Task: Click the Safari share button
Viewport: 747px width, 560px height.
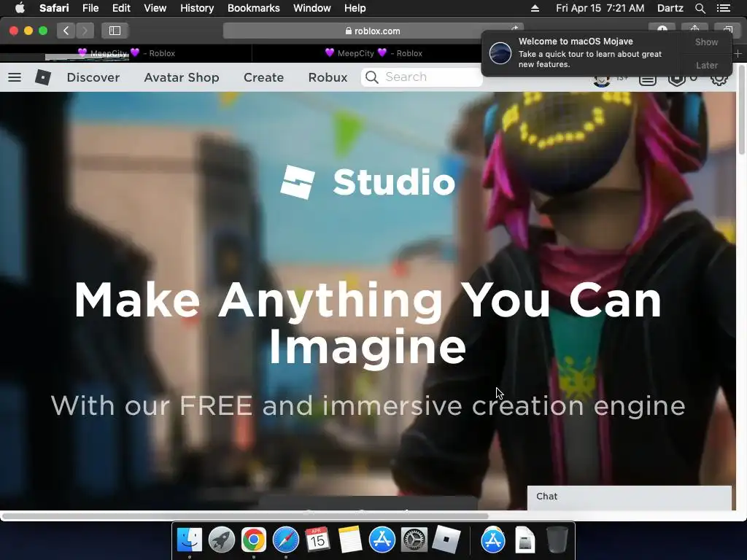Action: [x=694, y=29]
